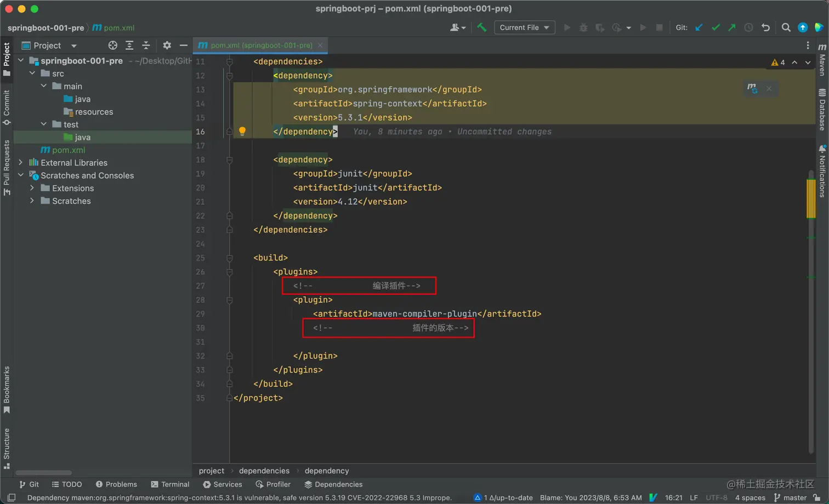The height and width of the screenshot is (504, 829).
Task: Open the Dependencies tool window
Action: (x=333, y=484)
